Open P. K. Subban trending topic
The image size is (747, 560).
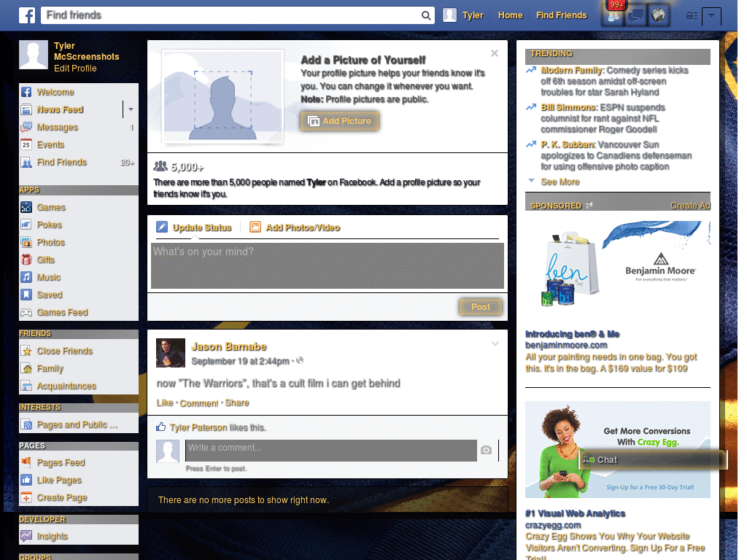[568, 145]
